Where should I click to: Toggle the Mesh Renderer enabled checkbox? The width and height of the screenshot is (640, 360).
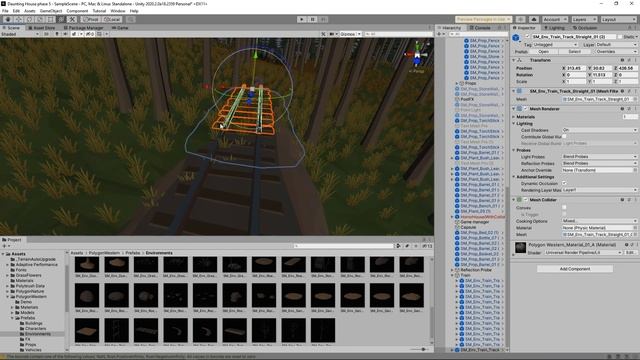tap(526, 109)
